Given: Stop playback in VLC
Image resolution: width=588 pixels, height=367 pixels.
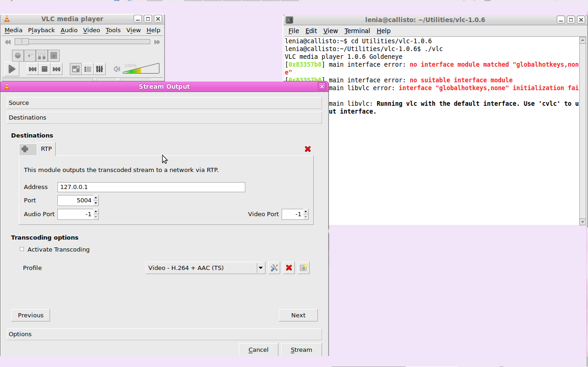Looking at the screenshot, I should [45, 69].
